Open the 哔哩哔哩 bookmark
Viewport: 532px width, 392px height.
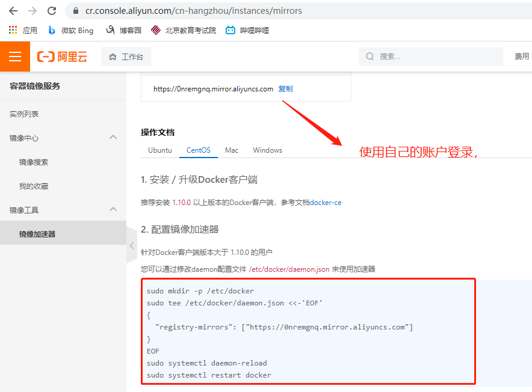[247, 30]
